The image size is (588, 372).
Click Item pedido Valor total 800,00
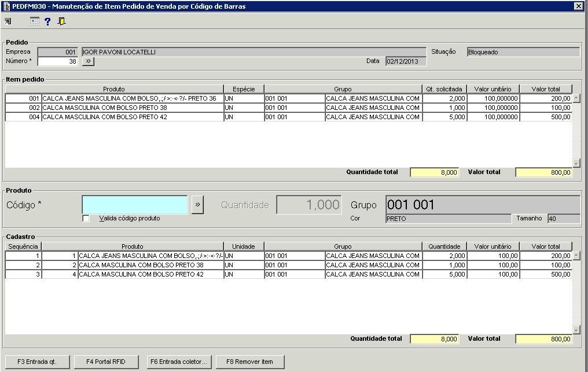click(x=544, y=172)
